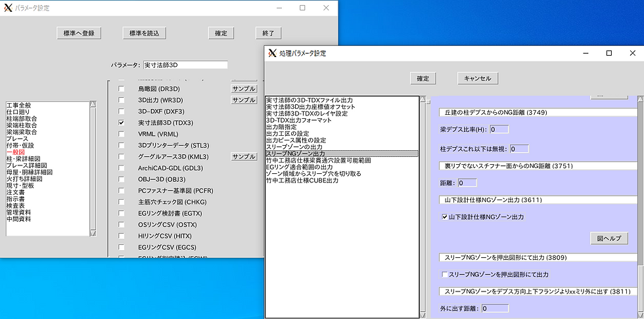
Task: Tick EGリングCSV (EGCS) checkbox
Action: tap(121, 247)
